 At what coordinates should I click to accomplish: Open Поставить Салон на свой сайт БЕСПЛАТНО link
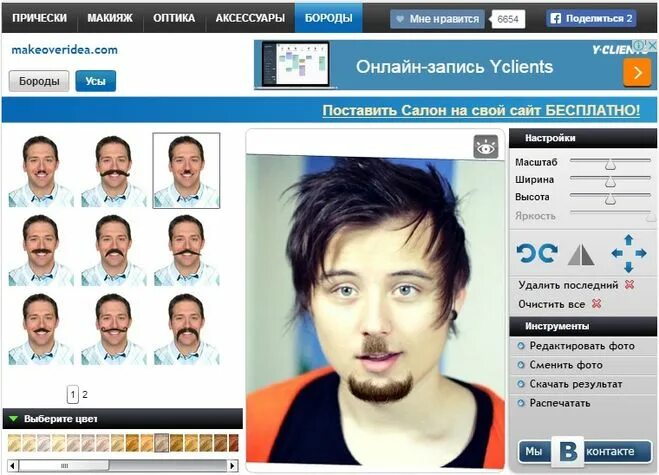[x=481, y=110]
